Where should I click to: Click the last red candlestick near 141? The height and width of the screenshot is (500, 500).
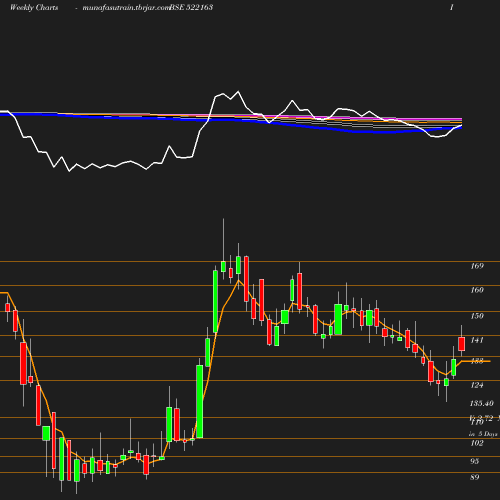click(462, 344)
